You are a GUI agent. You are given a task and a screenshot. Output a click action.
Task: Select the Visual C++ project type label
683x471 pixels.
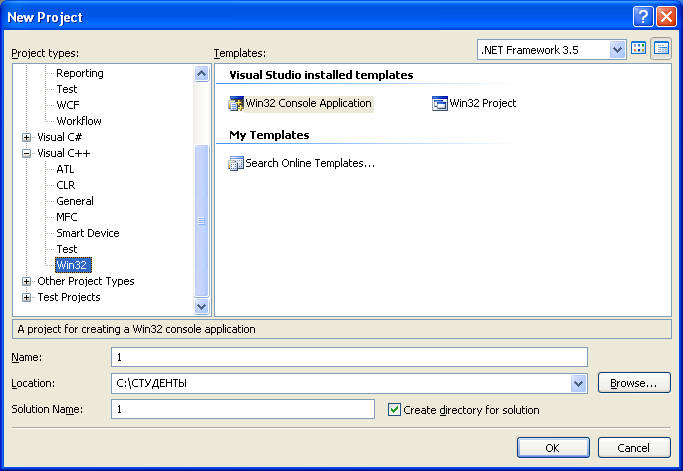64,153
